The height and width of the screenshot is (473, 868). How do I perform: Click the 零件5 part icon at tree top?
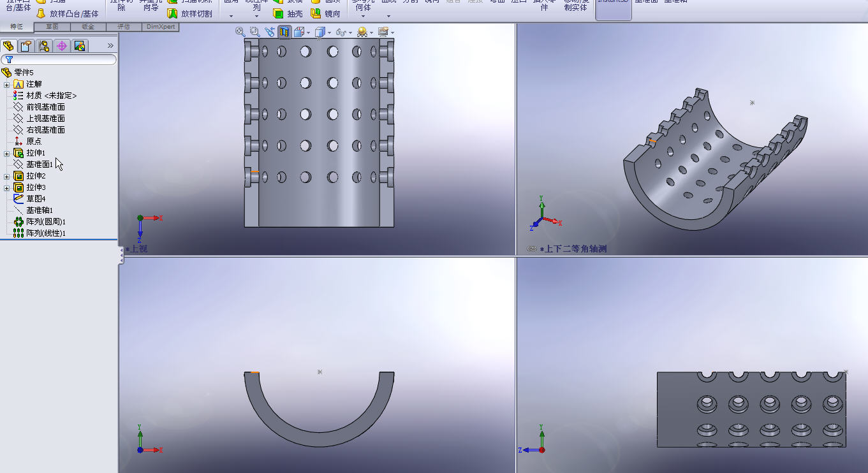point(6,73)
